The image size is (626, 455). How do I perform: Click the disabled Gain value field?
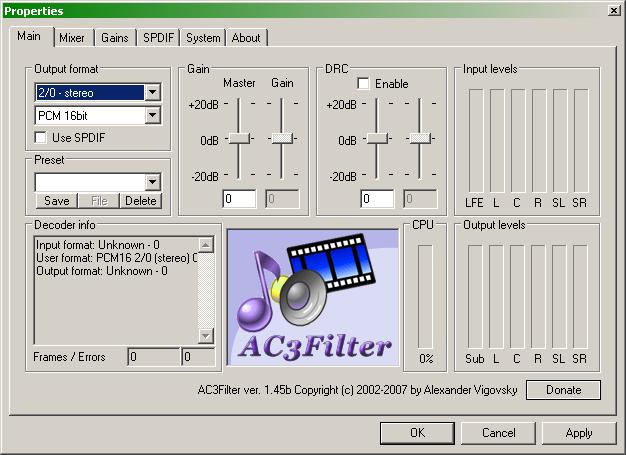[x=282, y=199]
